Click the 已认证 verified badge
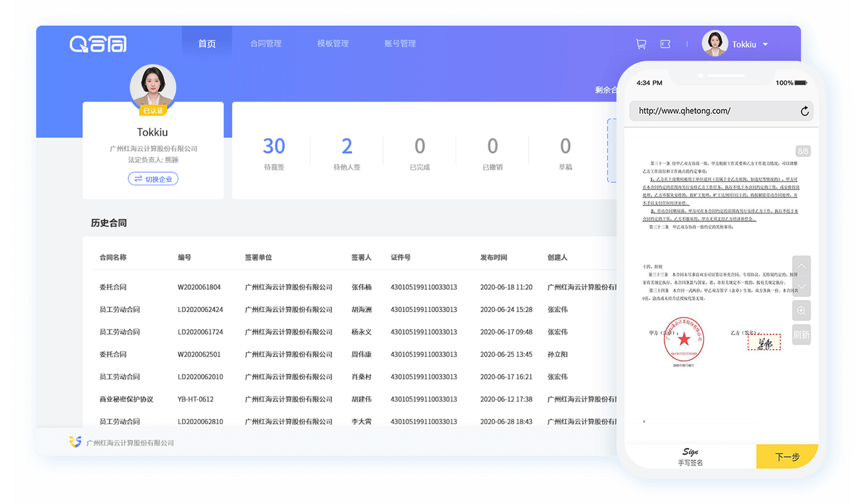The image size is (863, 504). (153, 111)
